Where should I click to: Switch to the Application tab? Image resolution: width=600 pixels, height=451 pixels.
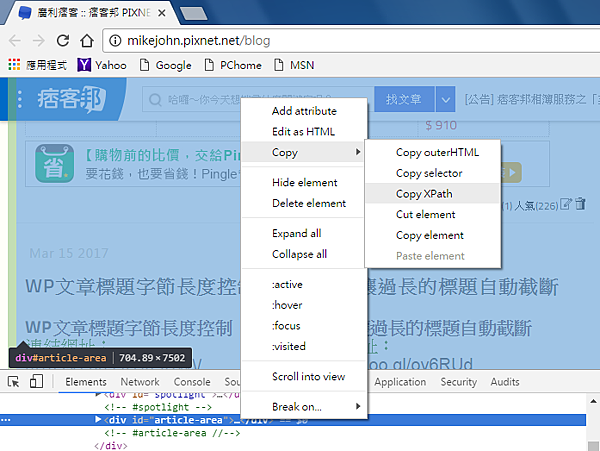(x=400, y=382)
